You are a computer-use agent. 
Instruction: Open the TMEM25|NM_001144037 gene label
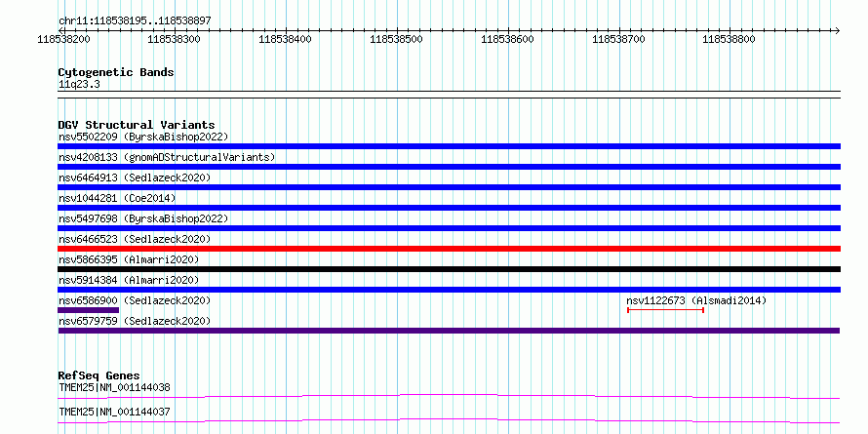[x=114, y=412]
